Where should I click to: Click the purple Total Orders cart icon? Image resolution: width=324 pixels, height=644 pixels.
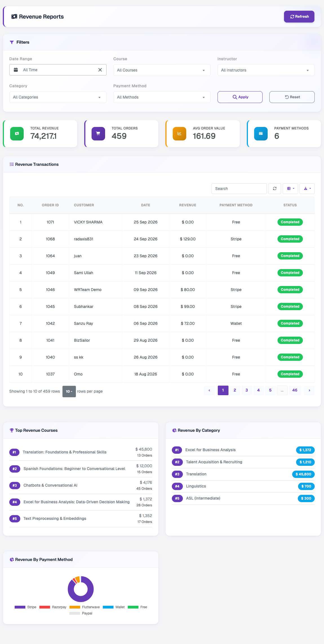98,134
